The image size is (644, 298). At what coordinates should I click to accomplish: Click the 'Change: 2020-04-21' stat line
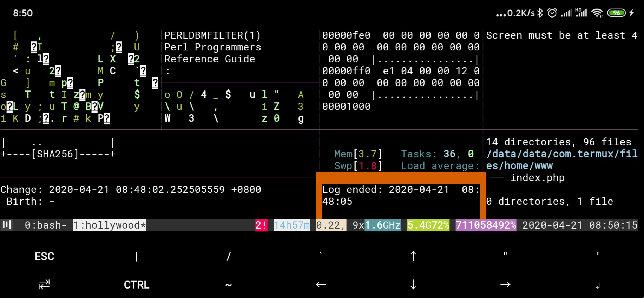point(131,190)
